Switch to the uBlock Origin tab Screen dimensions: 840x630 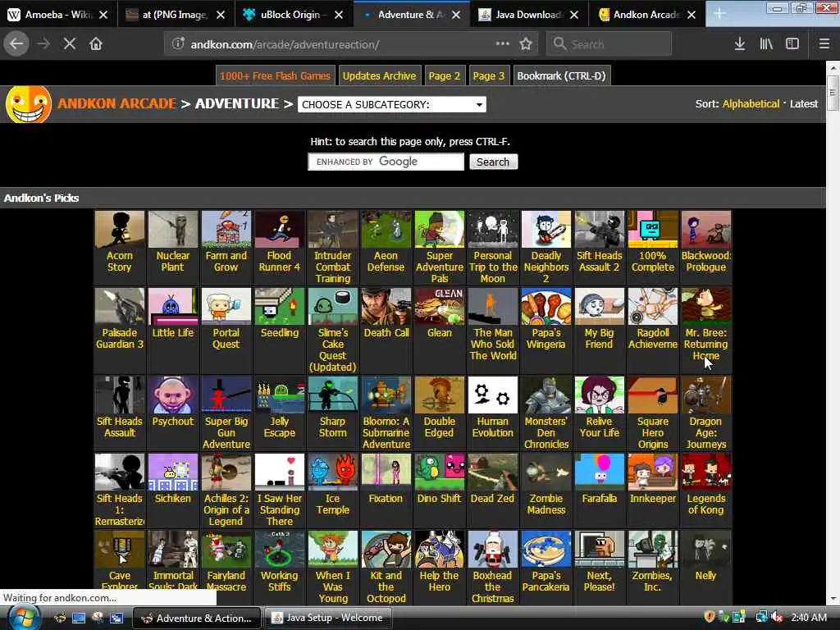(x=292, y=15)
